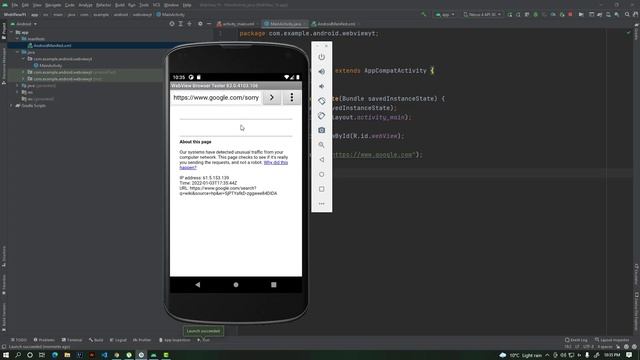Open the Android project view dropdown

coord(24,24)
